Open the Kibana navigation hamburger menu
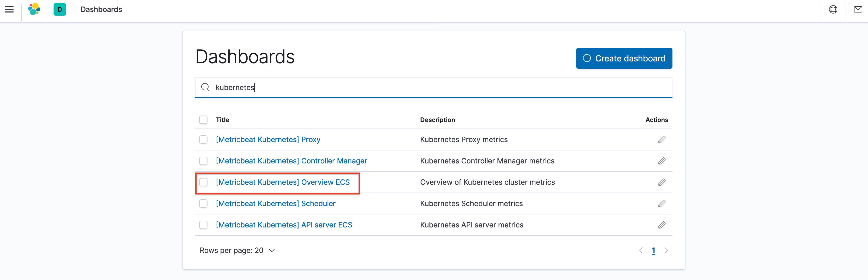Viewport: 868px width, 280px height. [9, 9]
